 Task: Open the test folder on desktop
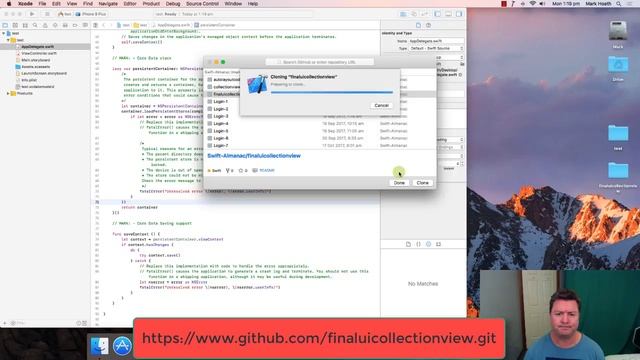click(x=618, y=133)
